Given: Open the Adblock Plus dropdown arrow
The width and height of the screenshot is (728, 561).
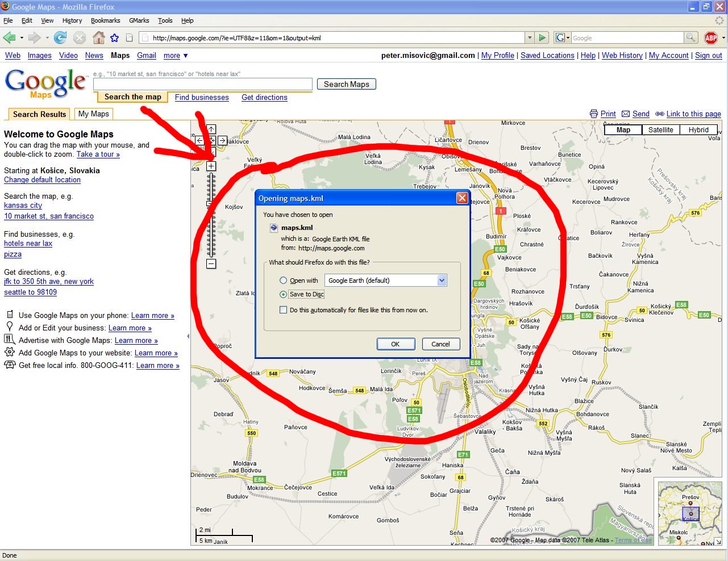Looking at the screenshot, I should coord(723,38).
